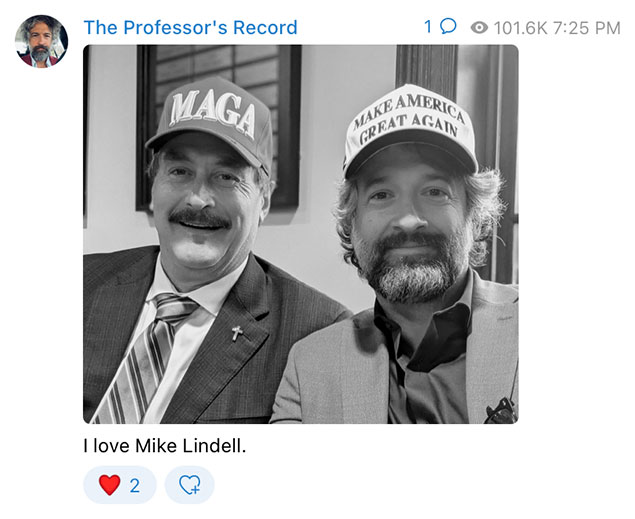Click the caption text 'I love Mike Lindell.'
This screenshot has height=519, width=635.
tap(165, 446)
